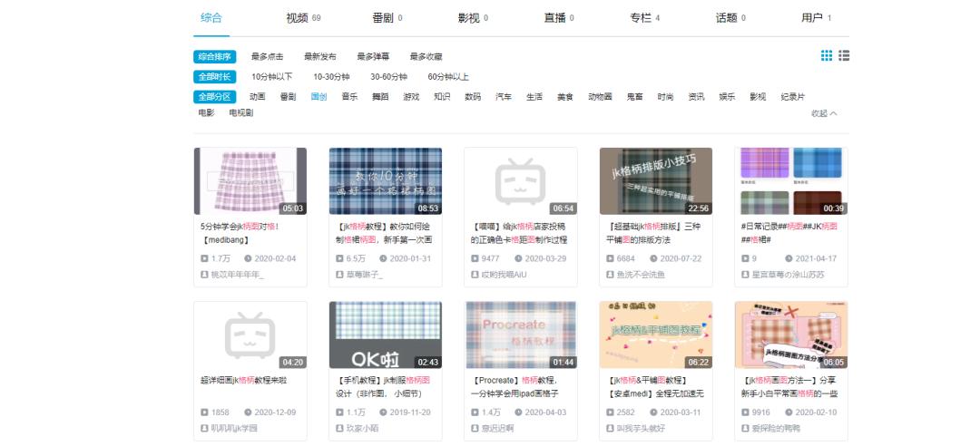
Task: Open the 08:53 blue plaid video thumbnail
Action: point(386,181)
